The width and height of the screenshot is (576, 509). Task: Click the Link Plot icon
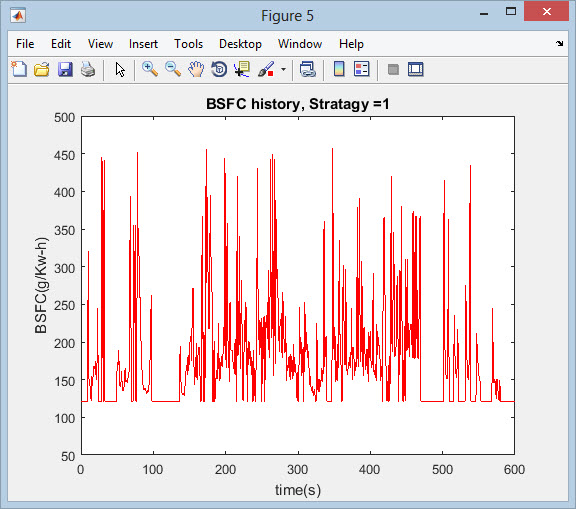click(x=307, y=69)
